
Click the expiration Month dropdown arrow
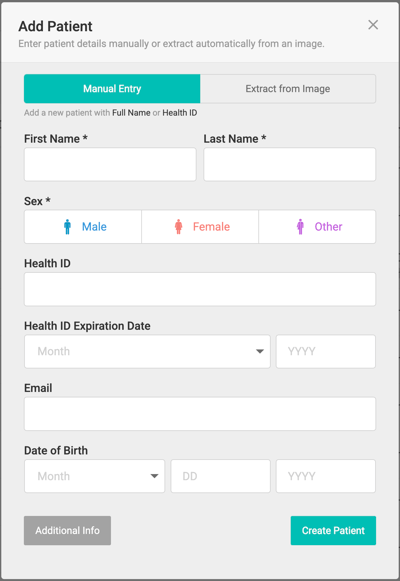260,351
